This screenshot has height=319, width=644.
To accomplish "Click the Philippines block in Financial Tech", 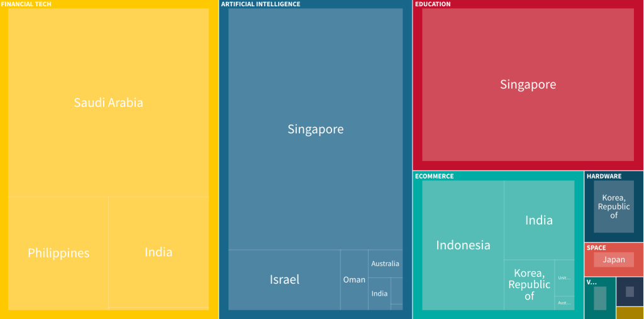I will pyautogui.click(x=58, y=253).
